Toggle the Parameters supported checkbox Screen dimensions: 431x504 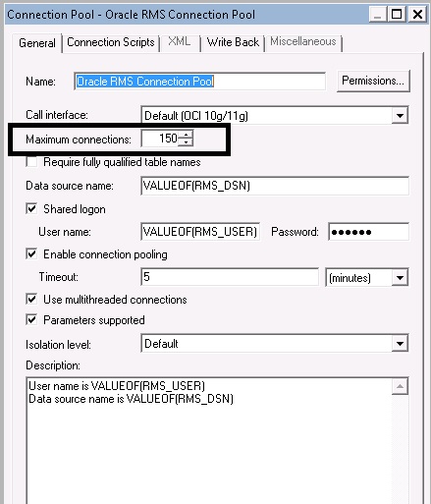31,320
